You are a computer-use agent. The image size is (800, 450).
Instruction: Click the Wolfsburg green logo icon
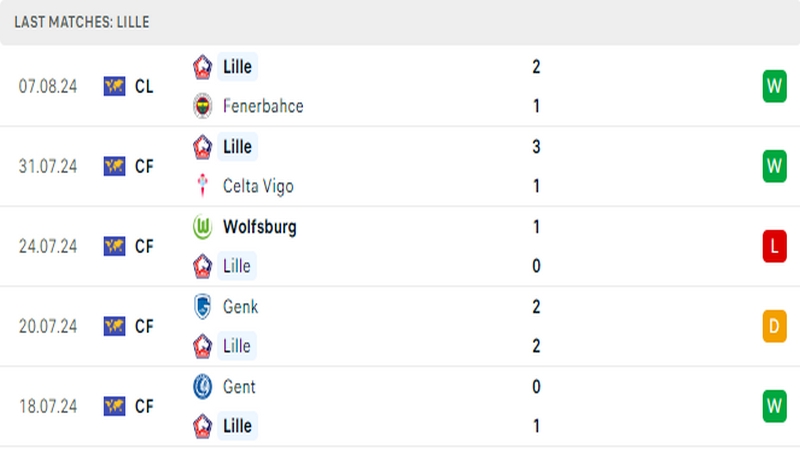click(x=203, y=227)
